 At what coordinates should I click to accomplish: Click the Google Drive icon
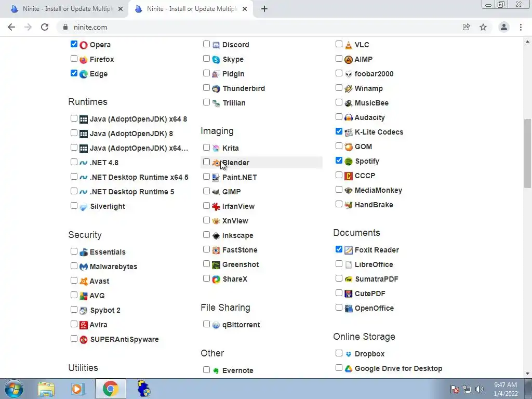[x=349, y=369]
